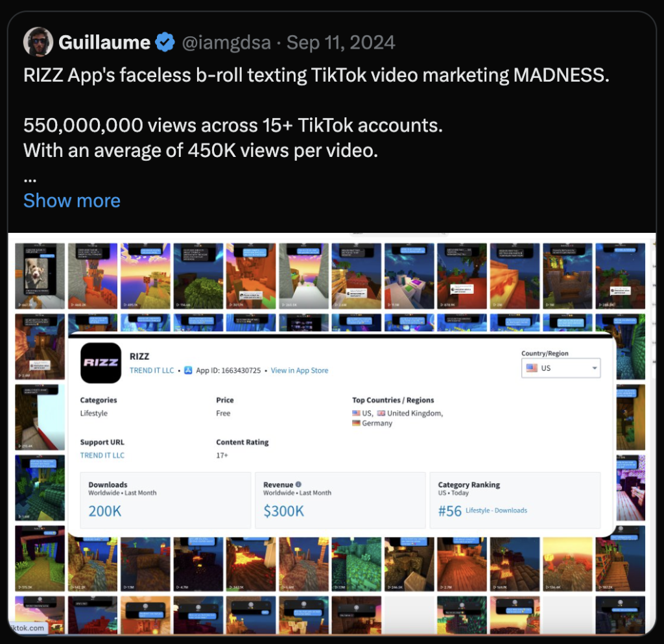Screen dimensions: 664x644
Task: Click the Sep 11, 2024 timestamp
Action: 341,42
